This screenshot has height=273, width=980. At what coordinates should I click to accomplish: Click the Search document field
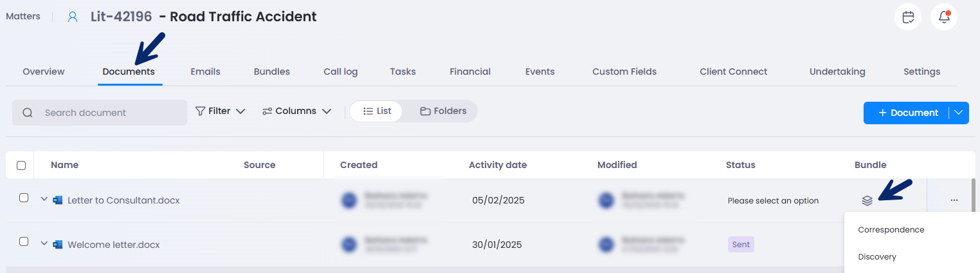point(100,113)
